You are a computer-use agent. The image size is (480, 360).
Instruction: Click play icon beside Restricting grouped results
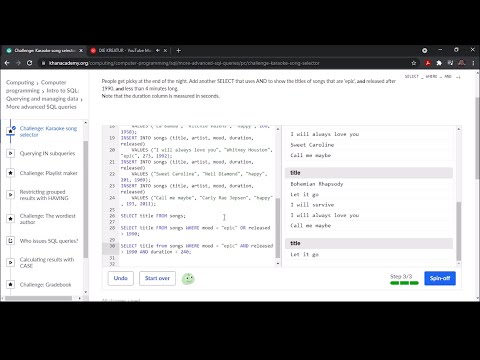point(11,195)
